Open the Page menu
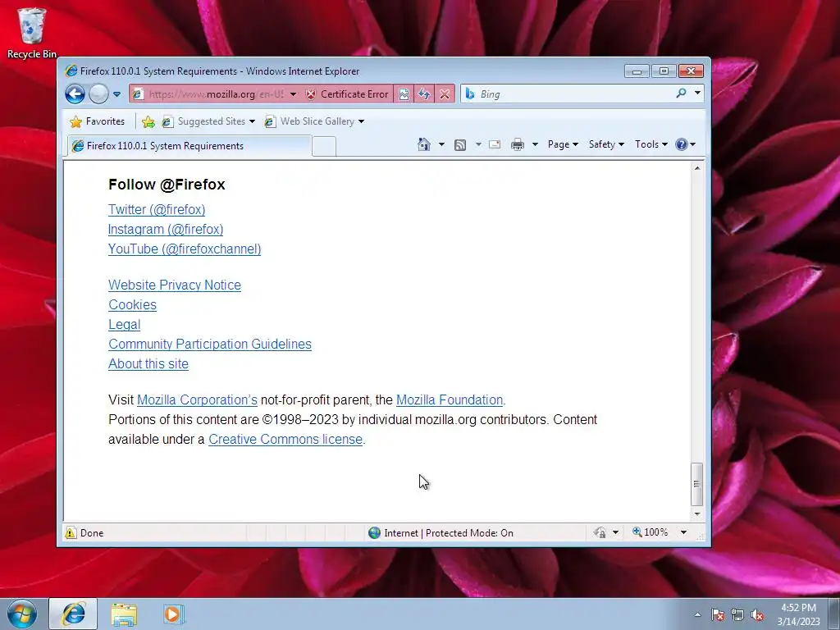This screenshot has width=840, height=630. click(x=563, y=144)
